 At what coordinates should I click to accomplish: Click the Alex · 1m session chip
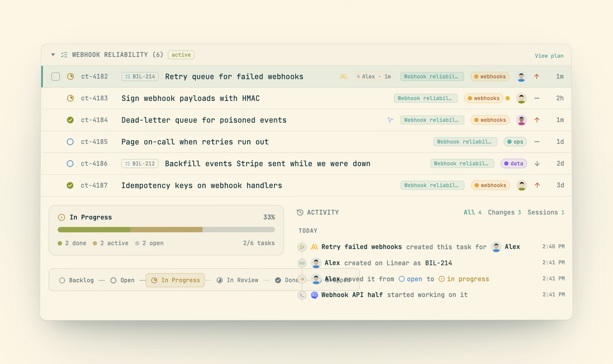(374, 76)
